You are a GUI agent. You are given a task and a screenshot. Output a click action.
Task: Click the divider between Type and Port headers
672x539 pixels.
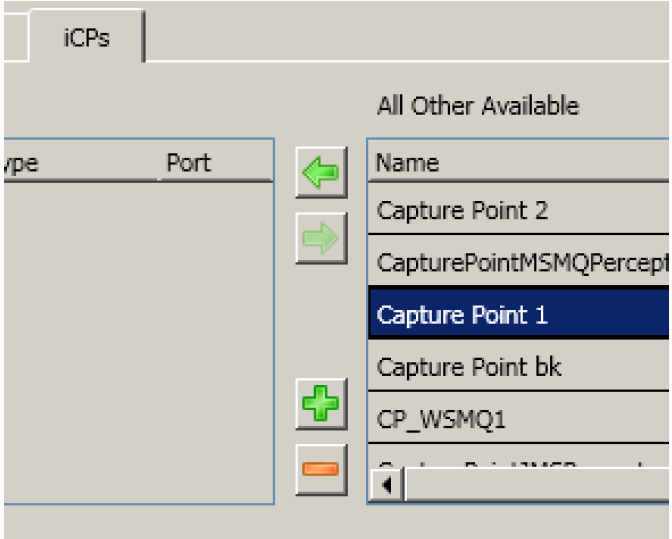coord(158,162)
